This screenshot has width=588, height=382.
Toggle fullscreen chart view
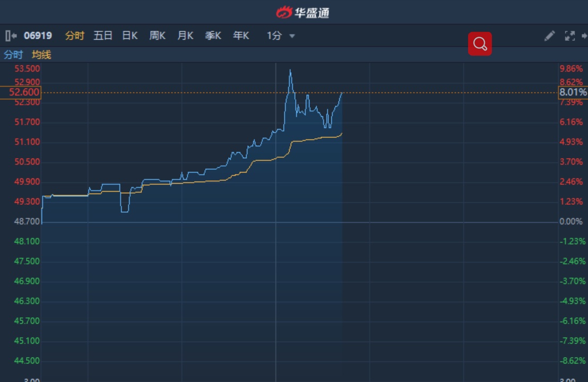click(x=570, y=36)
